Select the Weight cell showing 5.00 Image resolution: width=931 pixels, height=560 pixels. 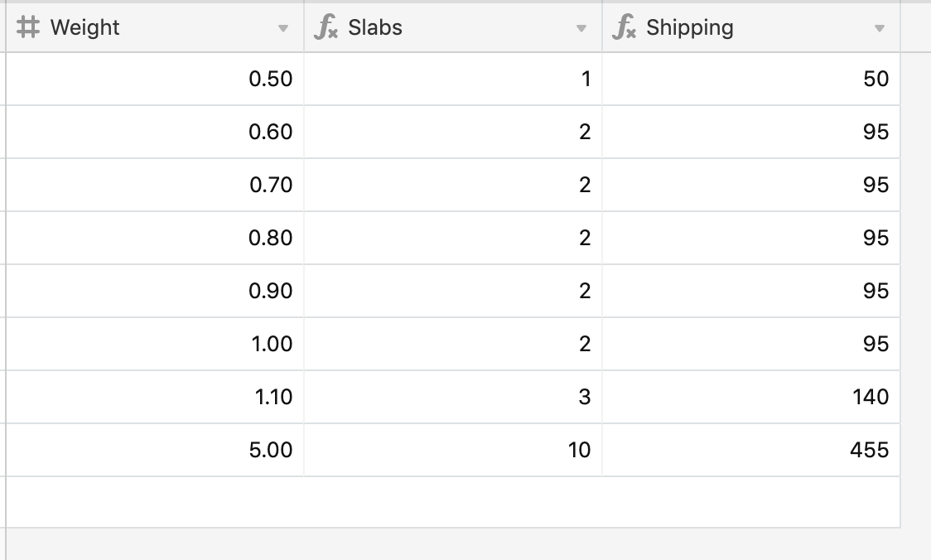pyautogui.click(x=155, y=450)
